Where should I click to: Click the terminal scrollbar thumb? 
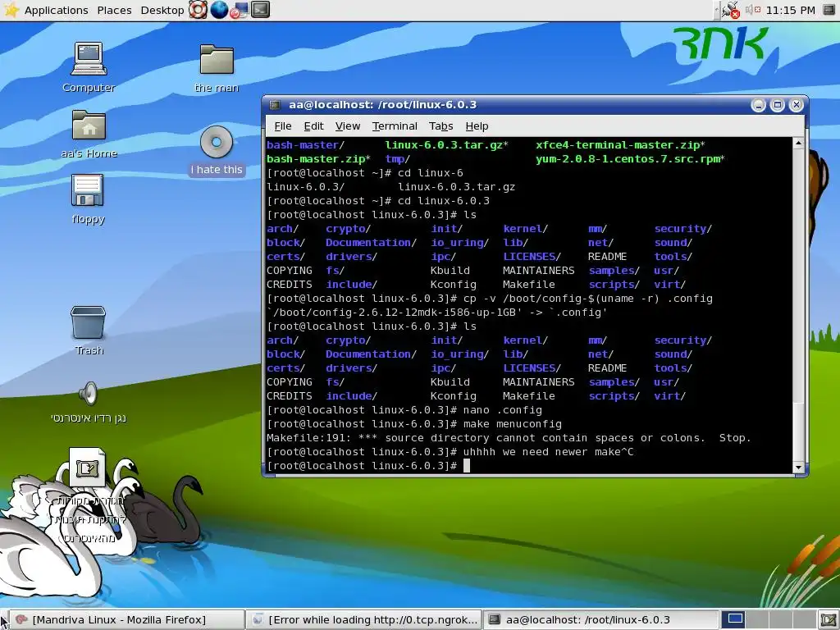coord(798,431)
